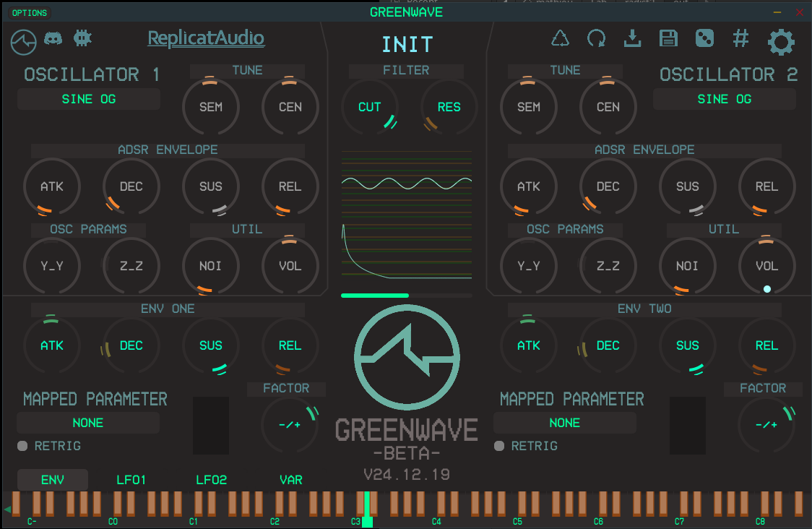
Task: Open the download/import preset icon
Action: (632, 39)
